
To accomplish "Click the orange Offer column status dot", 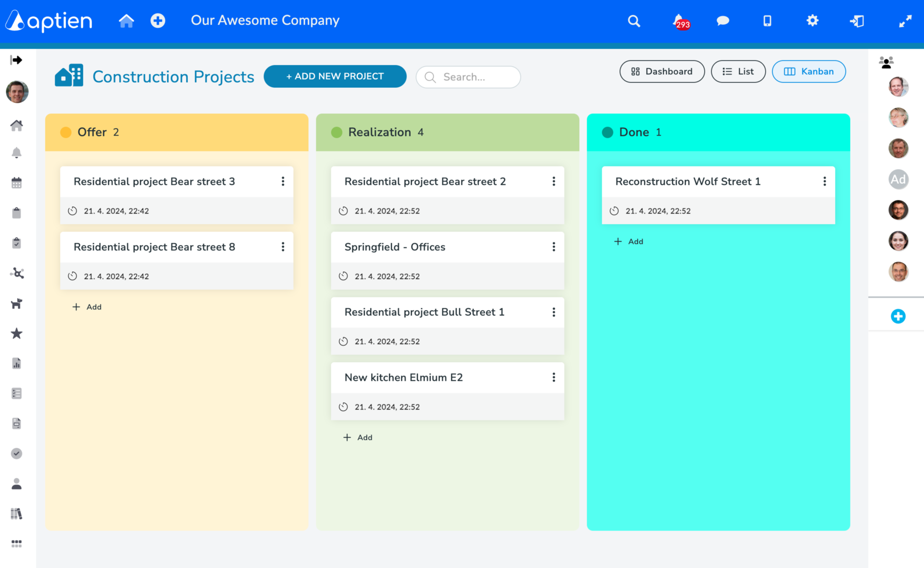I will click(66, 132).
